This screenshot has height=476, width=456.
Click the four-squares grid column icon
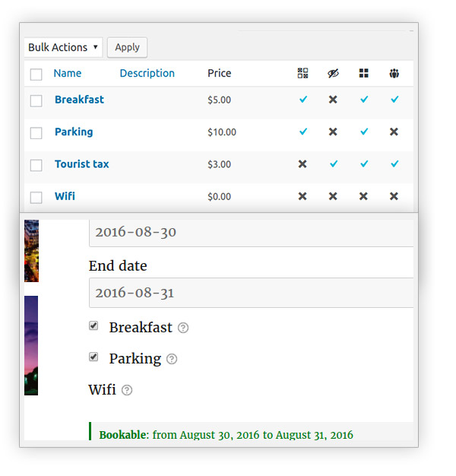363,73
